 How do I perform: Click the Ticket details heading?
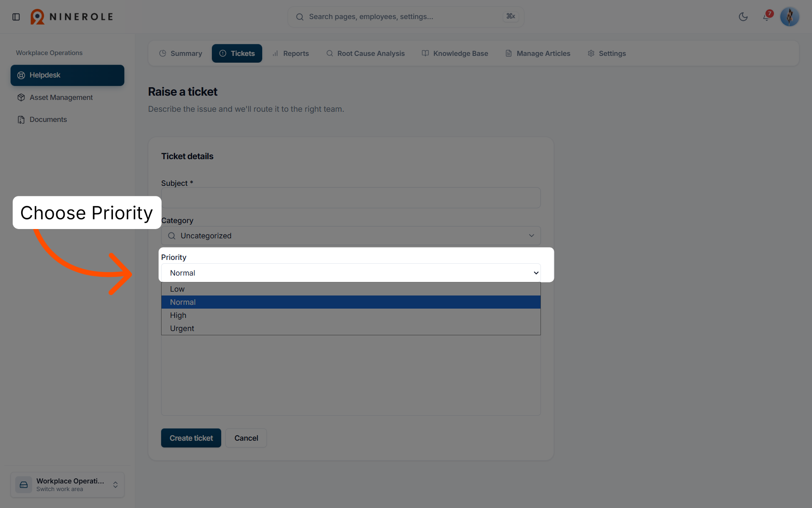pos(187,156)
